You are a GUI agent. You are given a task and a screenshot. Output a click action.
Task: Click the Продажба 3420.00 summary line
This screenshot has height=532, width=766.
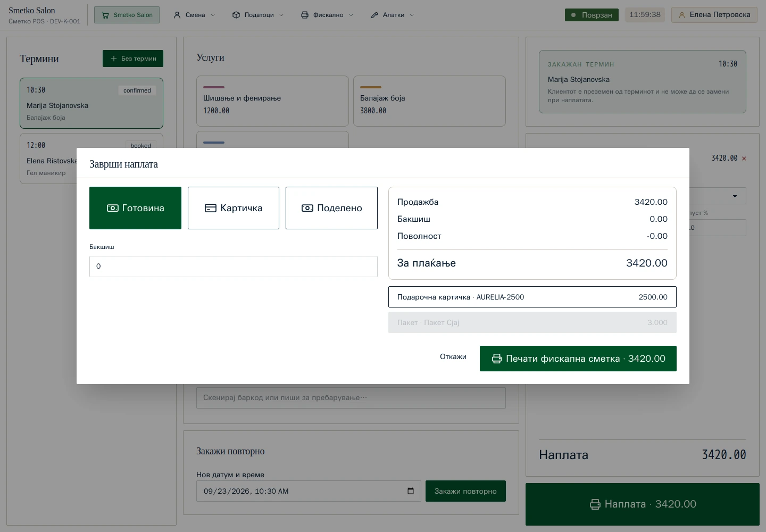[532, 202]
